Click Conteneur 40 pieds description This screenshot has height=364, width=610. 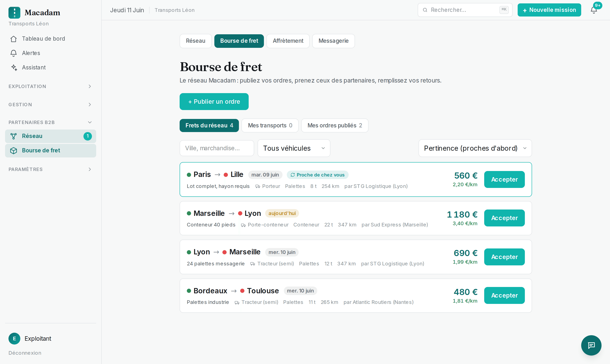(x=211, y=225)
